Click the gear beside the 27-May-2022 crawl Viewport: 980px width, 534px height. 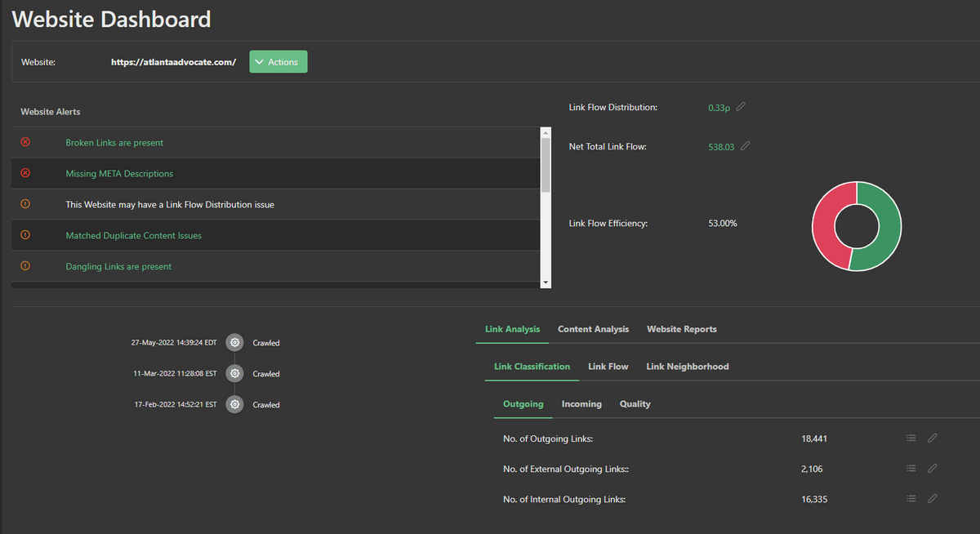pyautogui.click(x=234, y=342)
